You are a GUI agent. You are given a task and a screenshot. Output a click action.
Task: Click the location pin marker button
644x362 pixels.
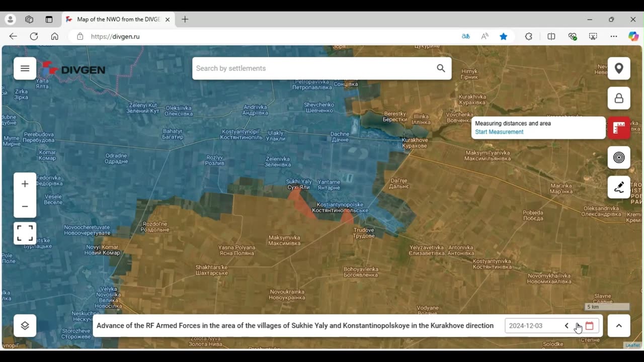(x=619, y=68)
